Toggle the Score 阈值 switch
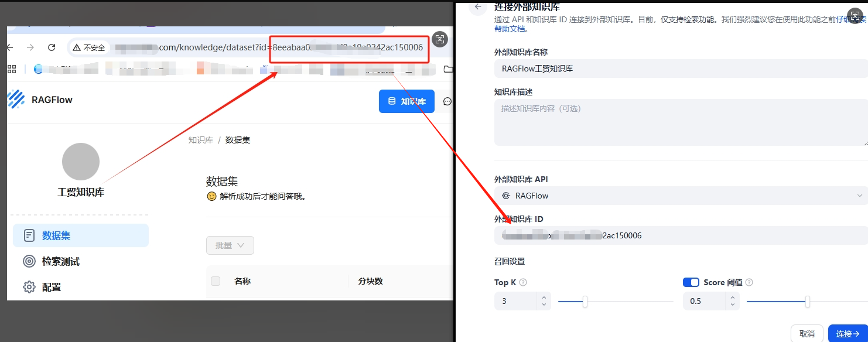Screen dimensions: 868x342 691,282
